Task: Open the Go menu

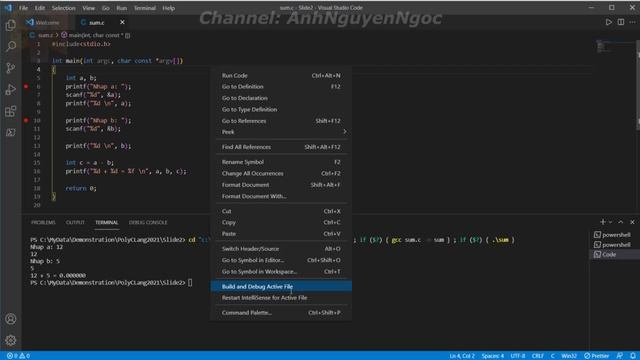Action: tap(106, 8)
